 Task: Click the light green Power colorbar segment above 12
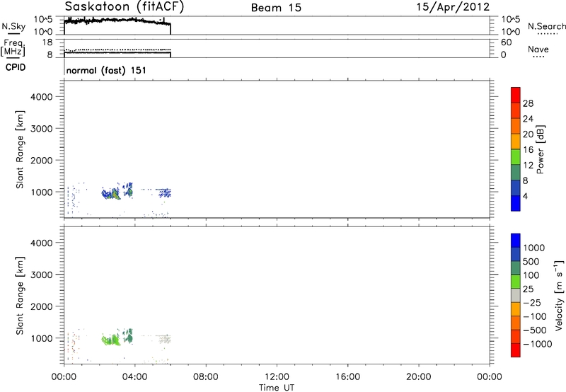tap(516, 156)
